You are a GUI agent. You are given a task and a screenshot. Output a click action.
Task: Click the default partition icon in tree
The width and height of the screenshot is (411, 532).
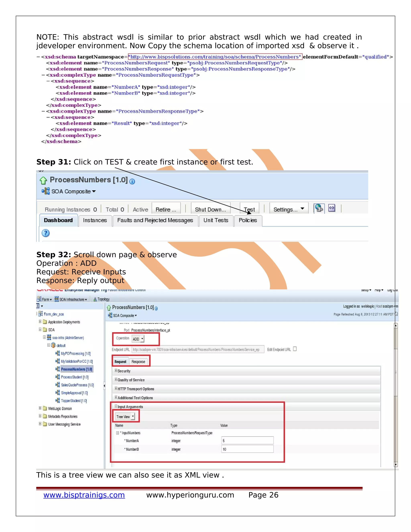point(53,345)
